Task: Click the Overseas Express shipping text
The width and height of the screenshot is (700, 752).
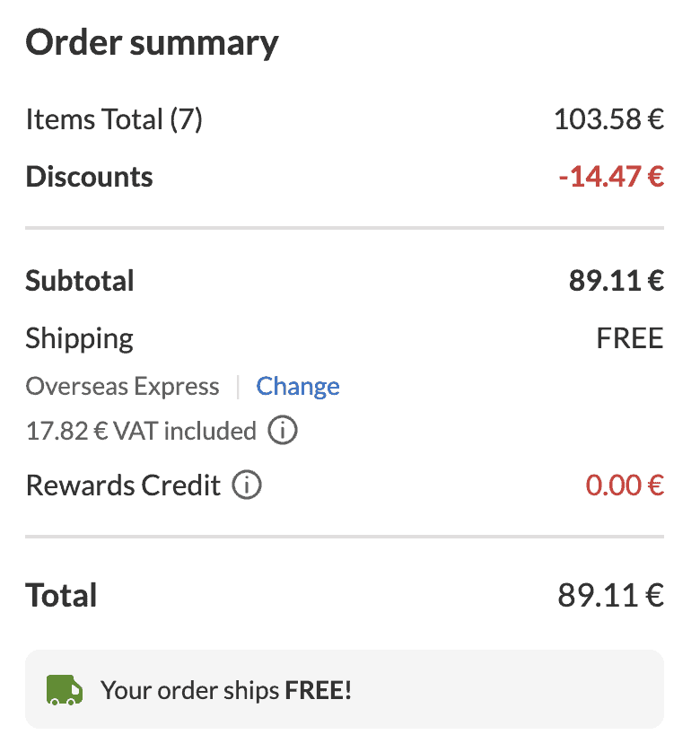Action: pos(122,387)
